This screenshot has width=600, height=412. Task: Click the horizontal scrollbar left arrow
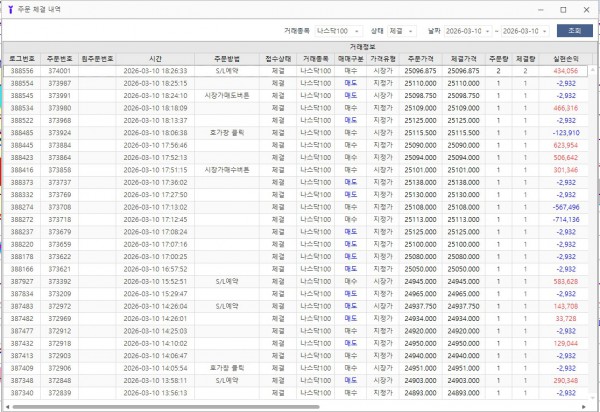click(x=7, y=407)
